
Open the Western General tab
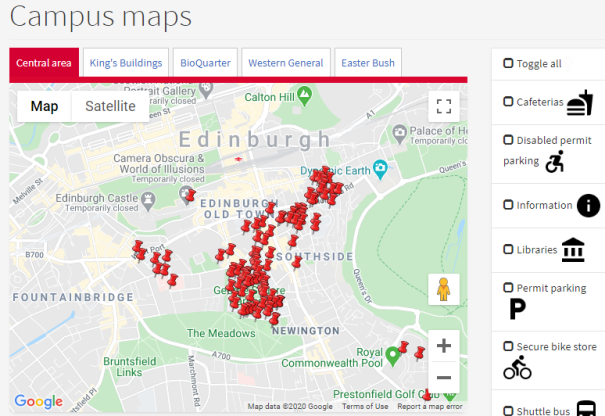coord(286,63)
